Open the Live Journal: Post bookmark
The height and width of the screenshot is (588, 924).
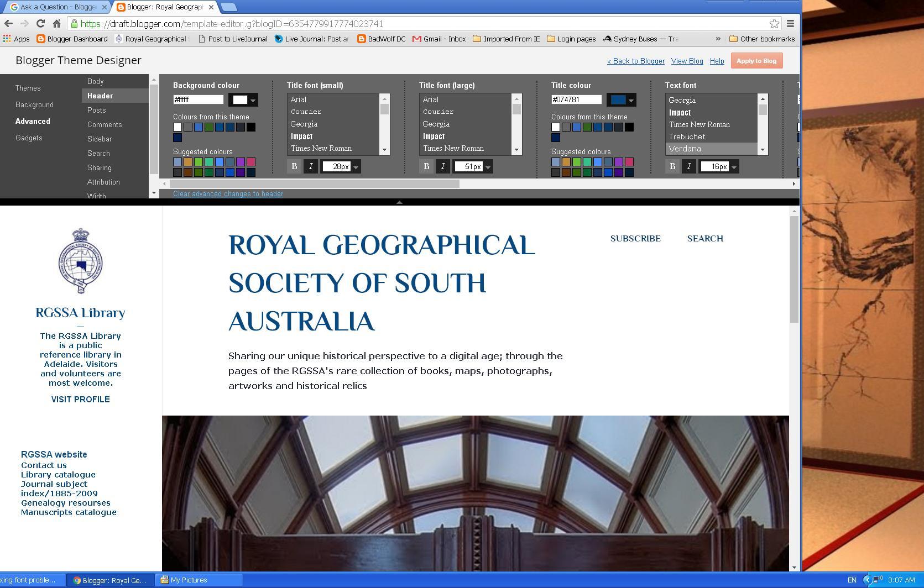tap(312, 39)
